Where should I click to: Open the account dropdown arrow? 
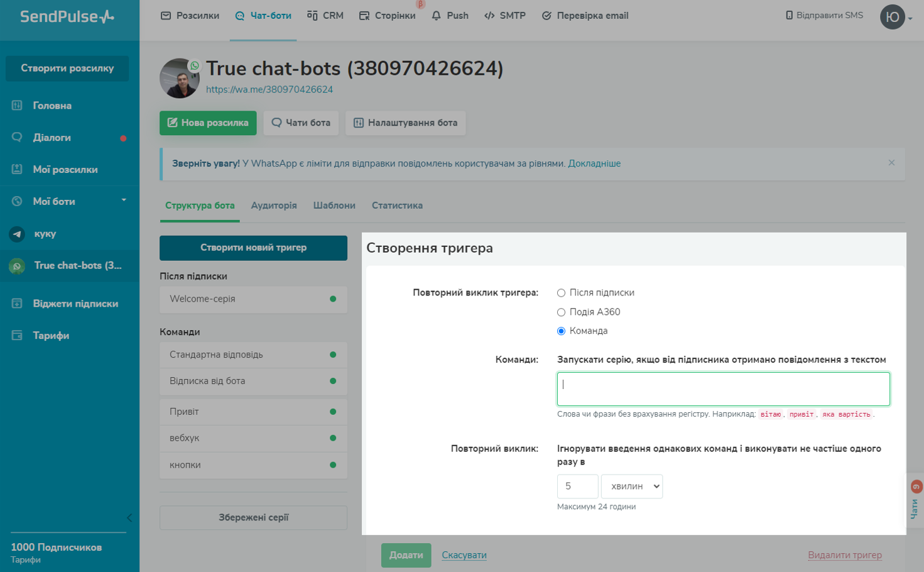pyautogui.click(x=910, y=19)
